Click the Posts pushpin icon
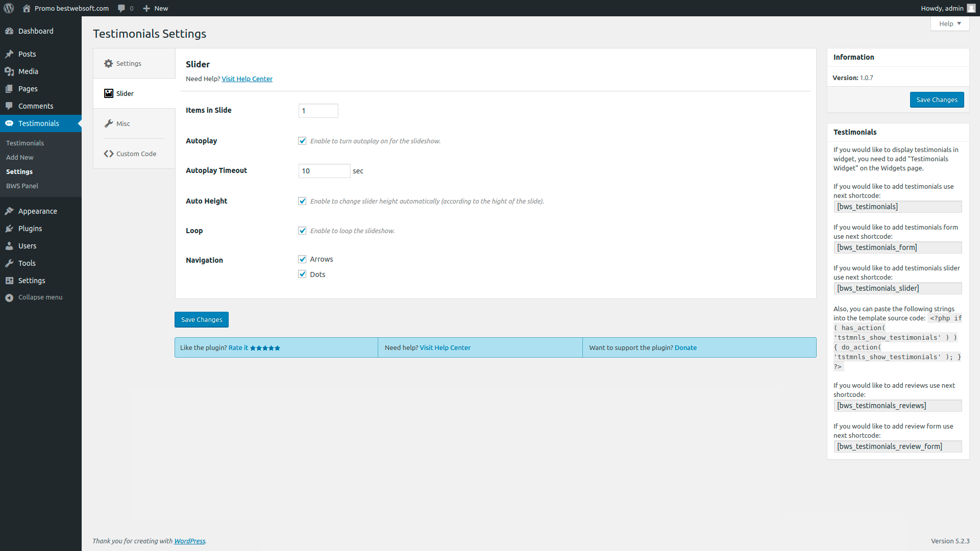The height and width of the screenshot is (551, 980). pyautogui.click(x=9, y=54)
